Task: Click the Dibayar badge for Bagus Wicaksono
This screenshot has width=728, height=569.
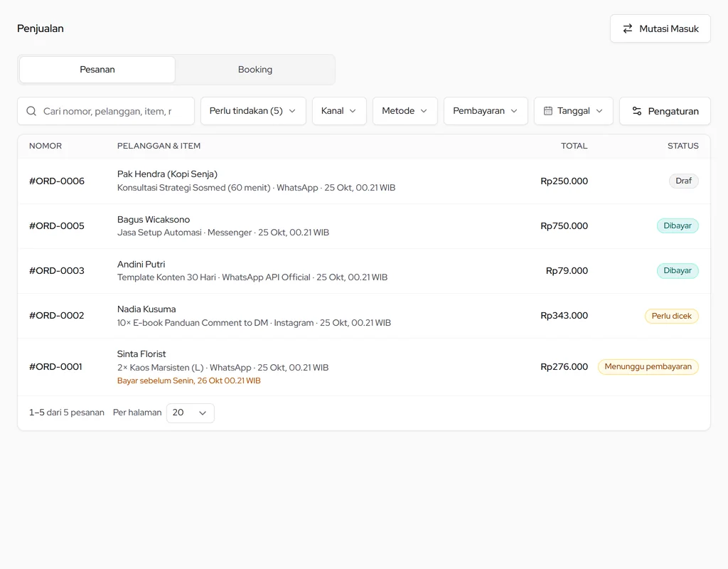Action: 678,225
